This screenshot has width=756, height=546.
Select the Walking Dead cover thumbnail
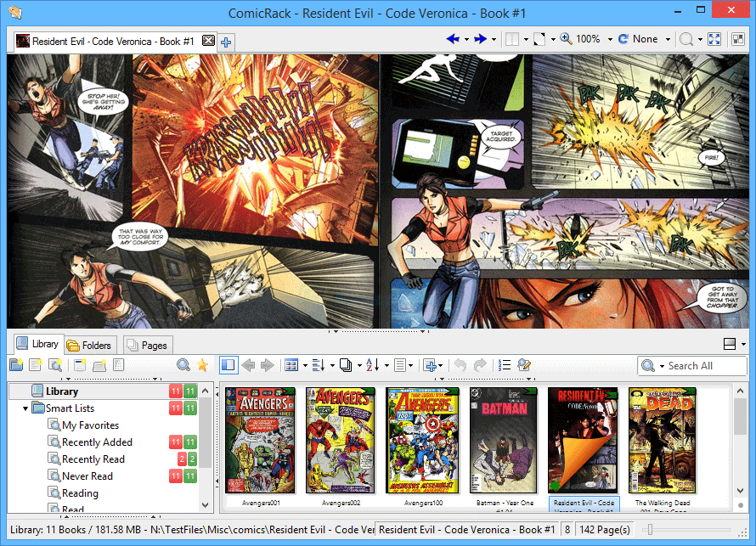point(663,440)
